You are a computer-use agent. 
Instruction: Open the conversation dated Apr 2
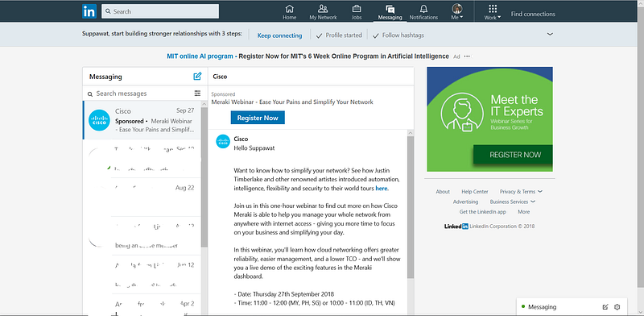[142, 305]
